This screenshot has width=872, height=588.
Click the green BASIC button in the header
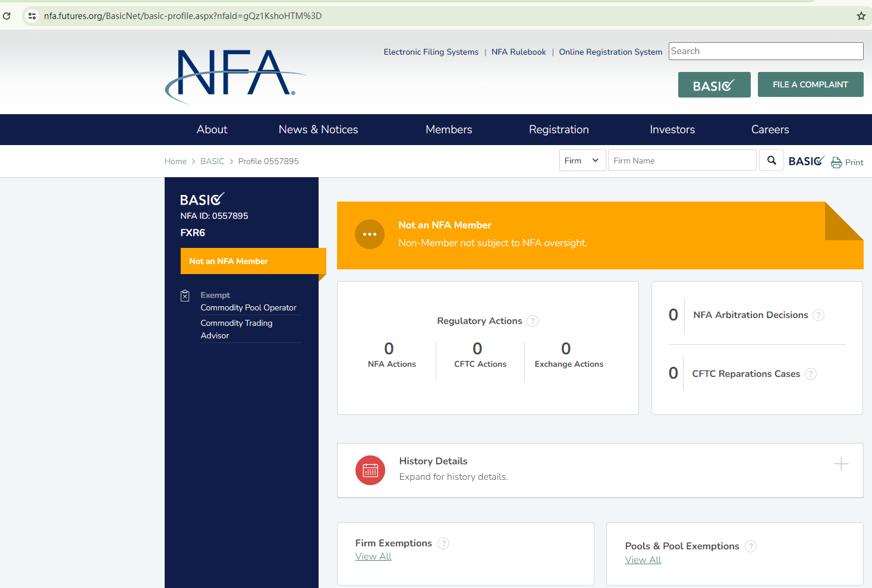tap(714, 85)
